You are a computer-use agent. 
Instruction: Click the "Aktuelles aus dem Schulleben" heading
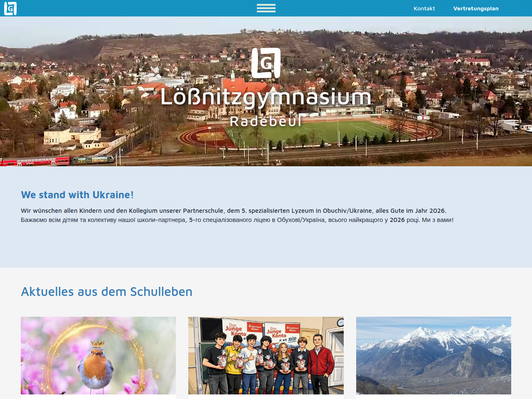coord(106,292)
